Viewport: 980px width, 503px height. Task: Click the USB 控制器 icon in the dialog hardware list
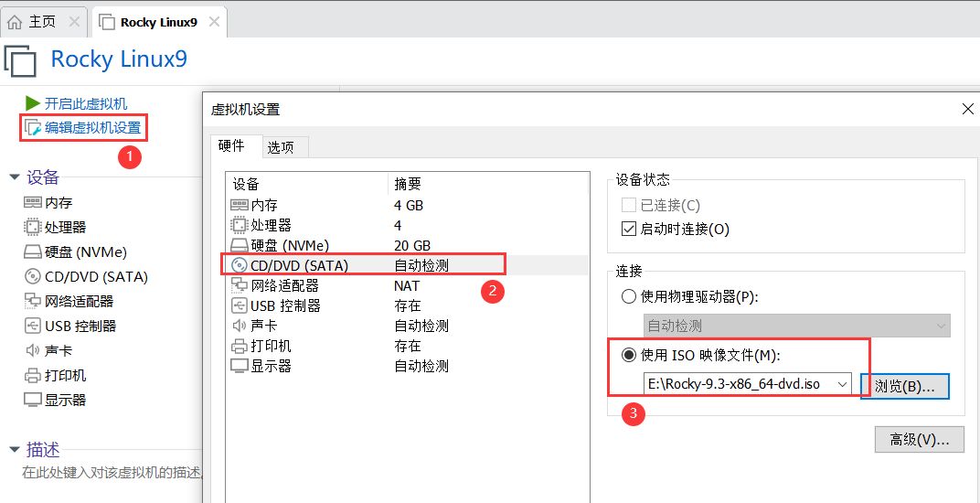pos(240,305)
